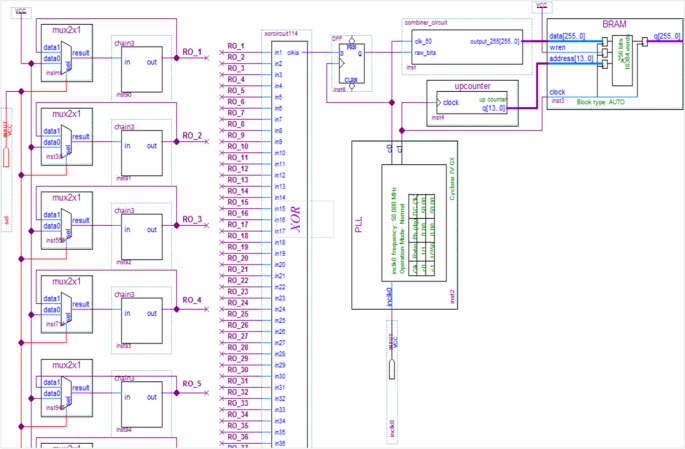This screenshot has width=685, height=449.
Task: Select the BRAM block title
Action: (614, 24)
